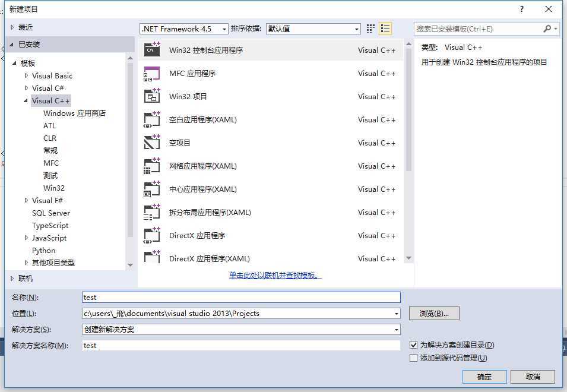Select the DirectX 应用程序 template icon
The height and width of the screenshot is (392, 567).
[x=152, y=235]
